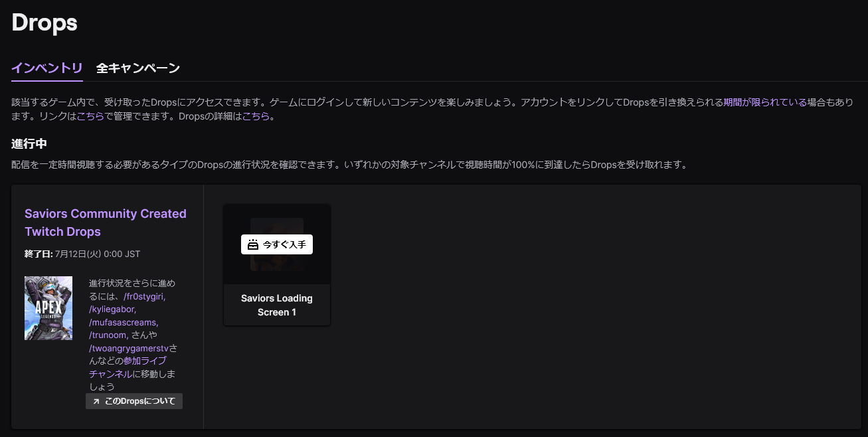This screenshot has height=437, width=868.
Task: Follow the こちら link for Drops details
Action: point(256,117)
